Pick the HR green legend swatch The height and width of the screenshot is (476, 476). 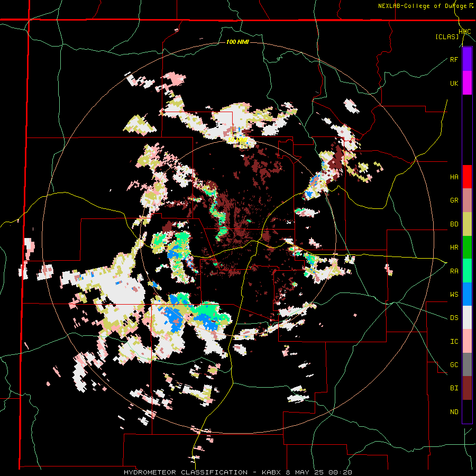click(x=467, y=248)
